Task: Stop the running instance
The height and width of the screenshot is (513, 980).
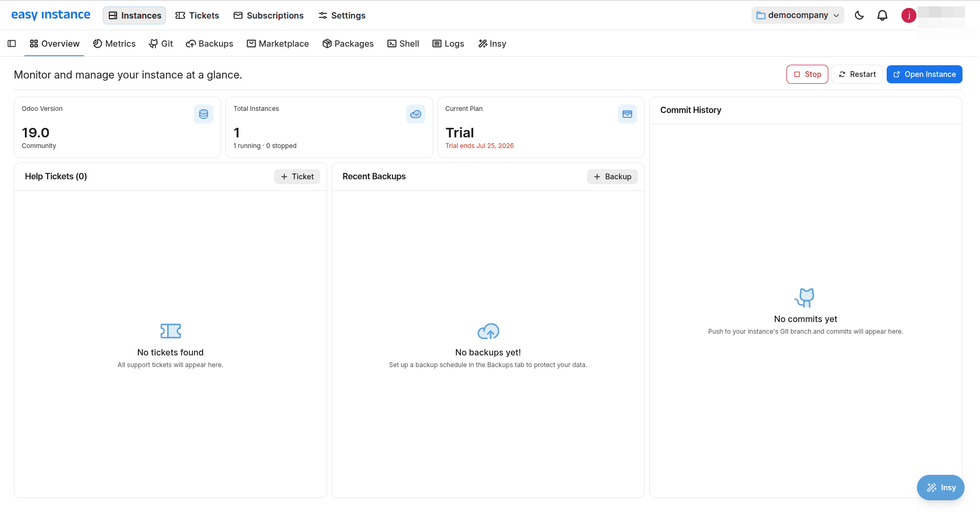Action: (807, 74)
